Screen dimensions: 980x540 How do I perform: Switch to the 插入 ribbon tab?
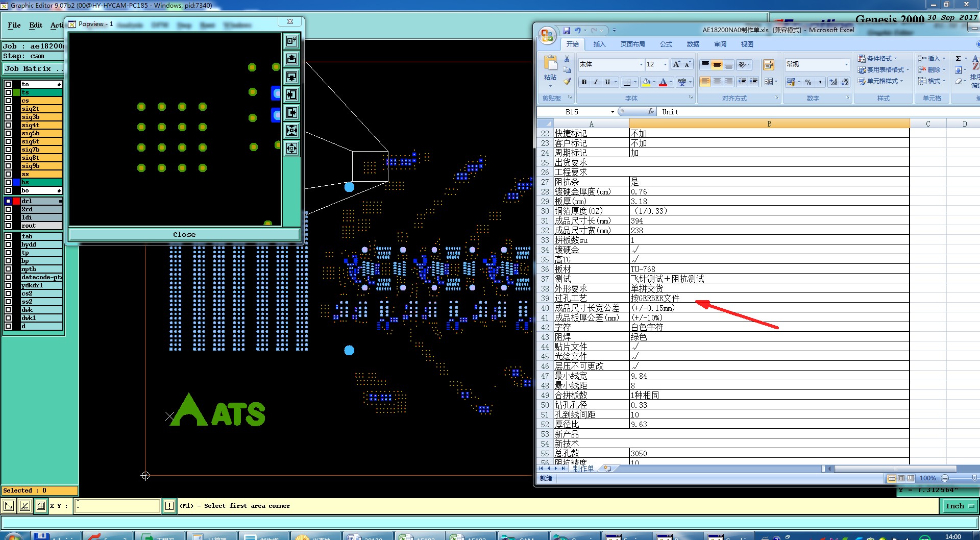tap(599, 44)
